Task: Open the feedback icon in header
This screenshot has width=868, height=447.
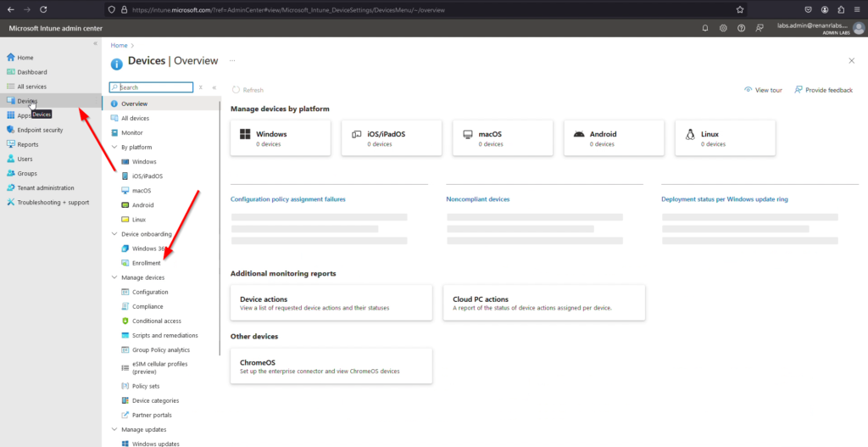Action: [759, 28]
